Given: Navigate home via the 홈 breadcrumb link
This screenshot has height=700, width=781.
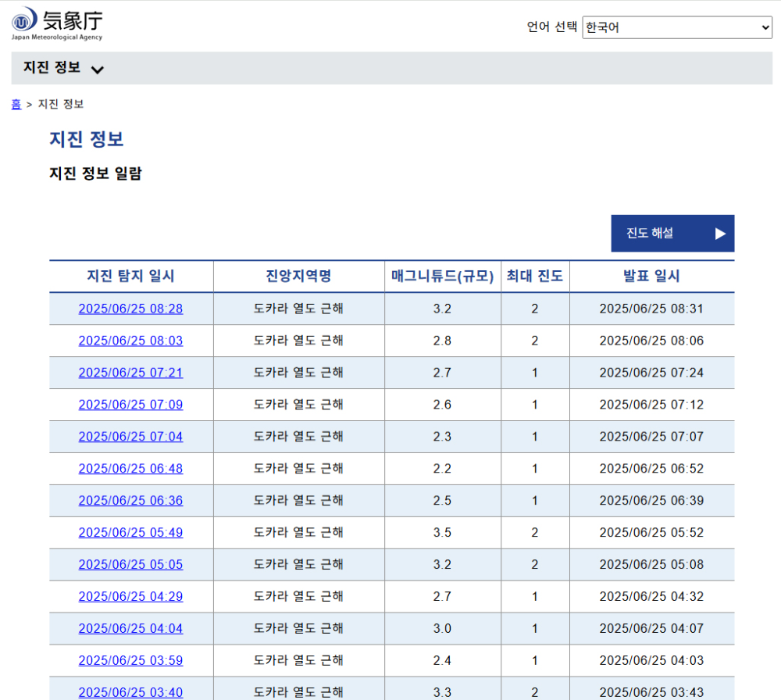Looking at the screenshot, I should pyautogui.click(x=16, y=104).
